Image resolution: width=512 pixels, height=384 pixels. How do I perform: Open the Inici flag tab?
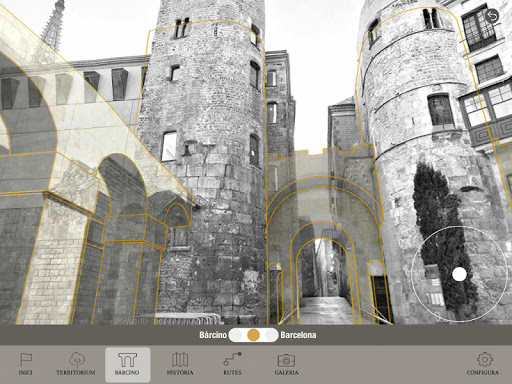pyautogui.click(x=26, y=364)
